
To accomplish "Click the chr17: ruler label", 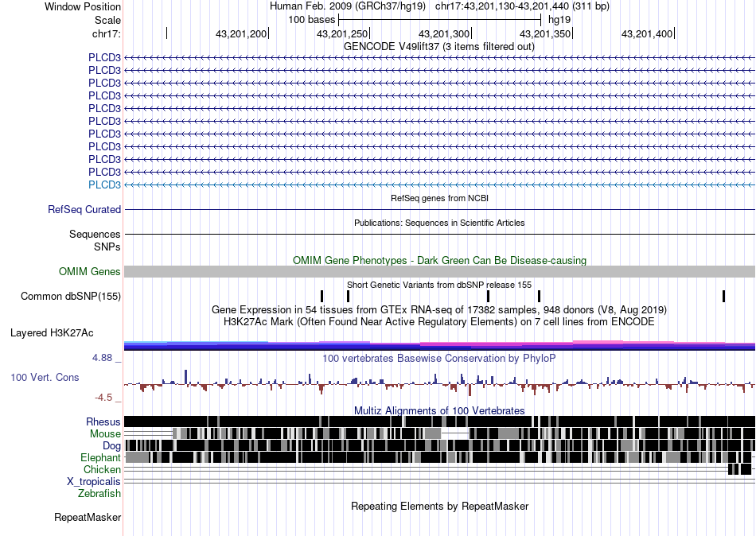I will pos(106,33).
